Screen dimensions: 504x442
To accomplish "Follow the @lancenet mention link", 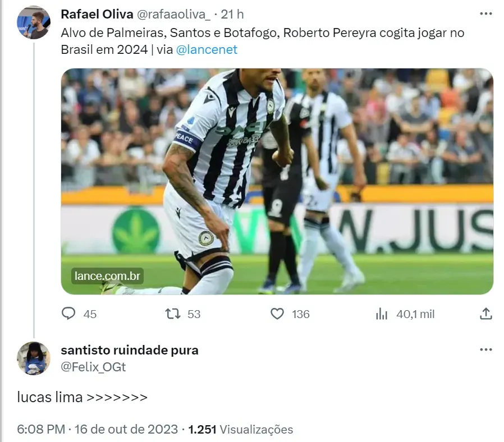I will pyautogui.click(x=207, y=49).
